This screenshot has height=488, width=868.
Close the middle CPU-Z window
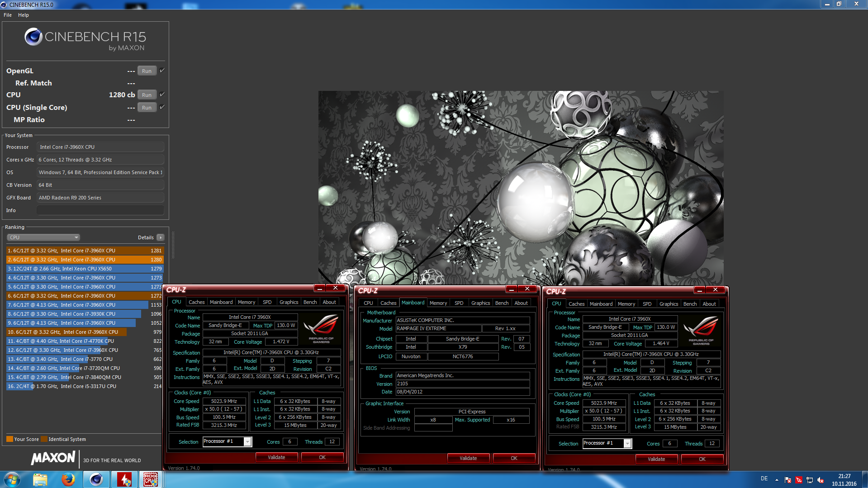click(527, 289)
